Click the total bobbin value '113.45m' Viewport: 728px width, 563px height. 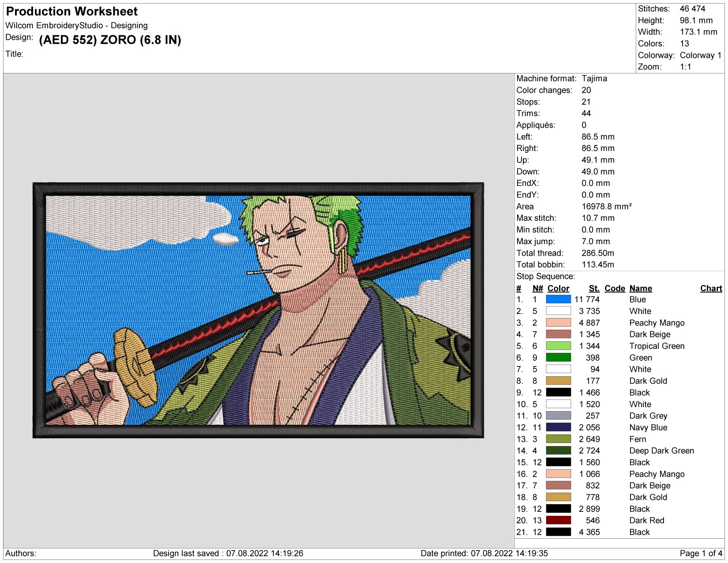pos(598,264)
